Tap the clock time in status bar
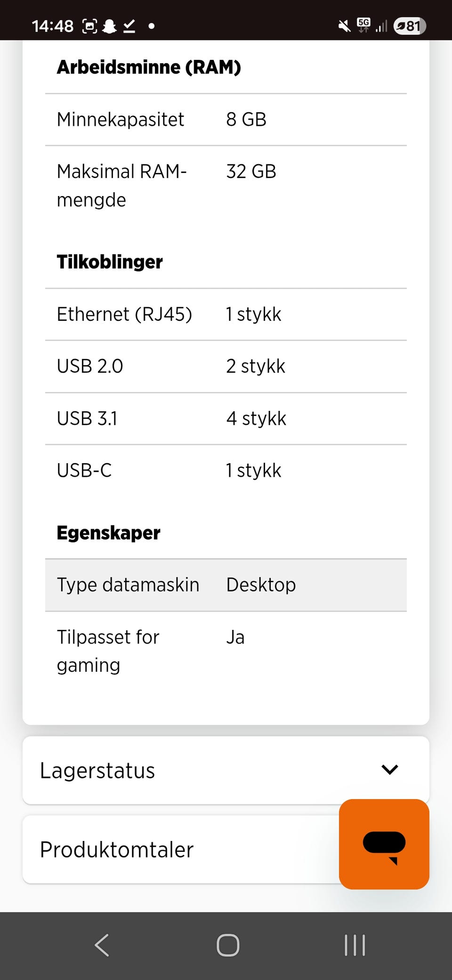Viewport: 452px width, 980px height. (x=53, y=26)
